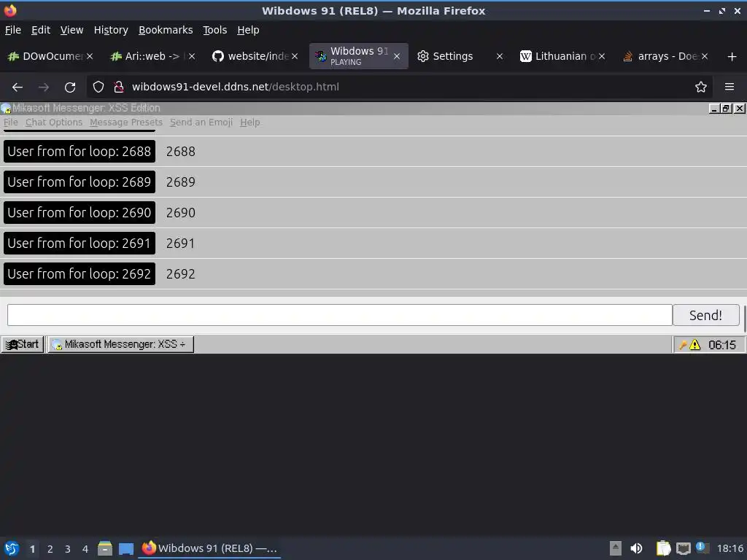Click the key icon in Wibdows tray
The height and width of the screenshot is (560, 747).
click(x=683, y=345)
